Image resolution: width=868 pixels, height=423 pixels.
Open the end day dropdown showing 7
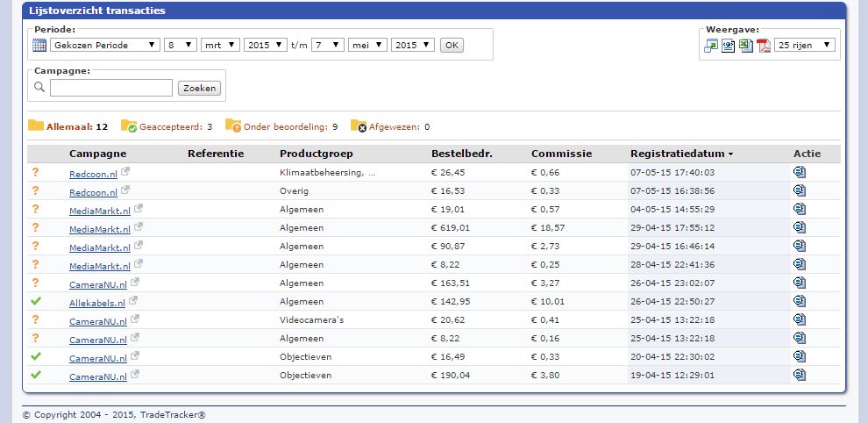[x=328, y=46]
